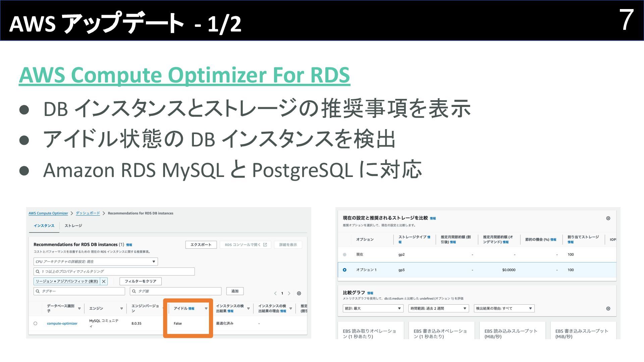Click the フィルターをクリア button

click(x=141, y=281)
